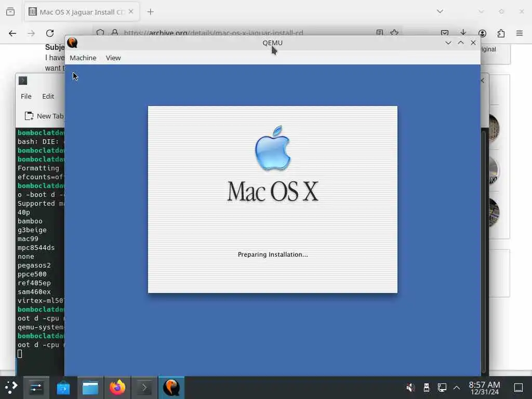Open the Machine menu in QEMU

(x=83, y=58)
